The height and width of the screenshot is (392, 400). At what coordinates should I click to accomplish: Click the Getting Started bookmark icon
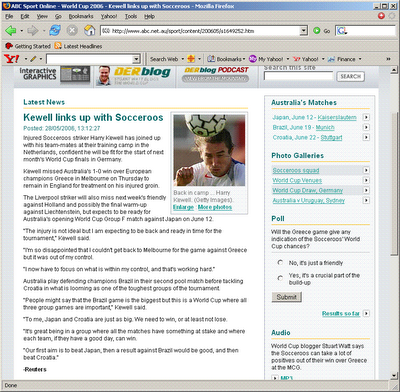pos(9,46)
